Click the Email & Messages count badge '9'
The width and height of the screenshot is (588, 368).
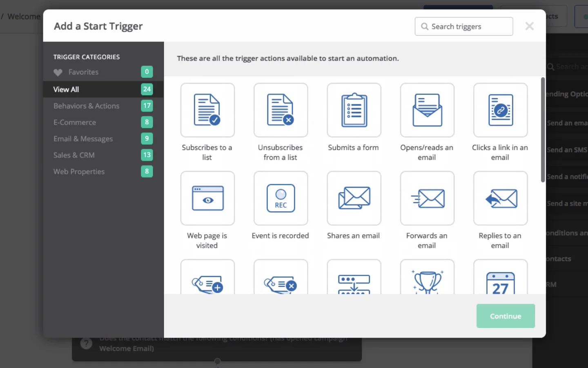(x=147, y=139)
